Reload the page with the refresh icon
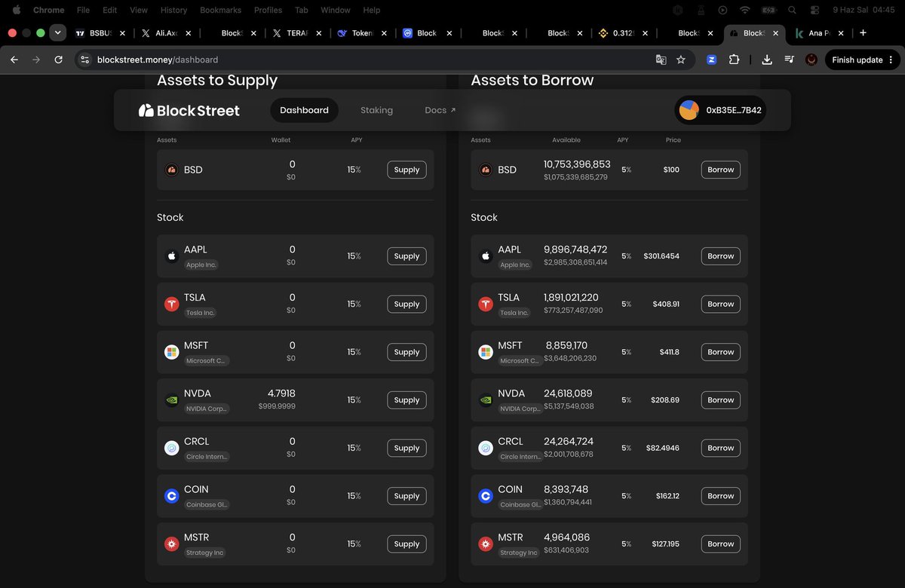This screenshot has height=588, width=905. [x=59, y=60]
